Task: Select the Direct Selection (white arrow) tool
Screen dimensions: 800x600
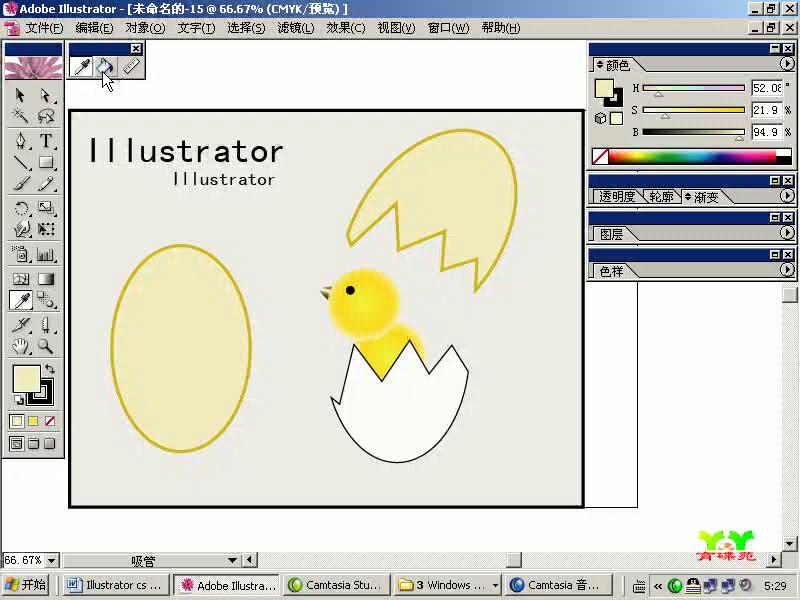Action: (x=46, y=95)
